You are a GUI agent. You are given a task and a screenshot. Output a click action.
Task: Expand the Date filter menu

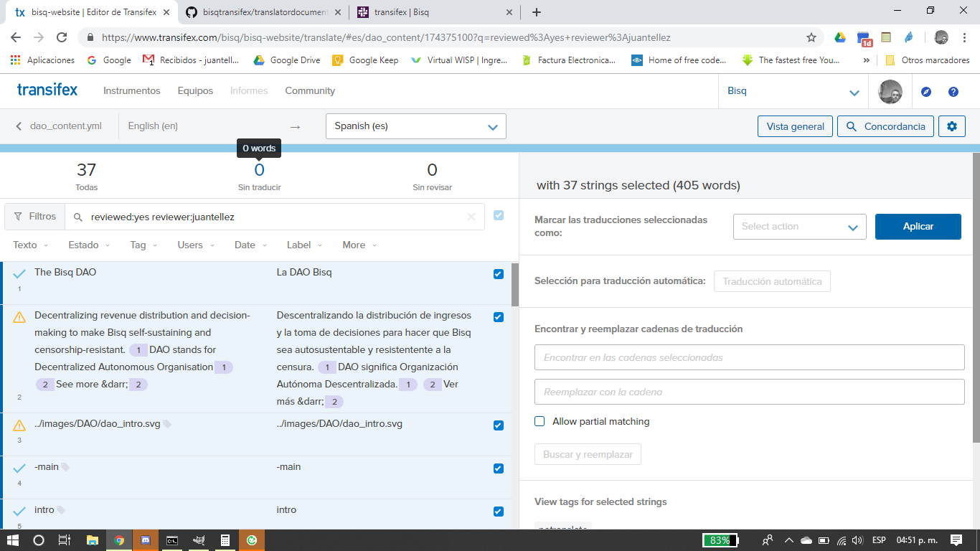click(251, 245)
